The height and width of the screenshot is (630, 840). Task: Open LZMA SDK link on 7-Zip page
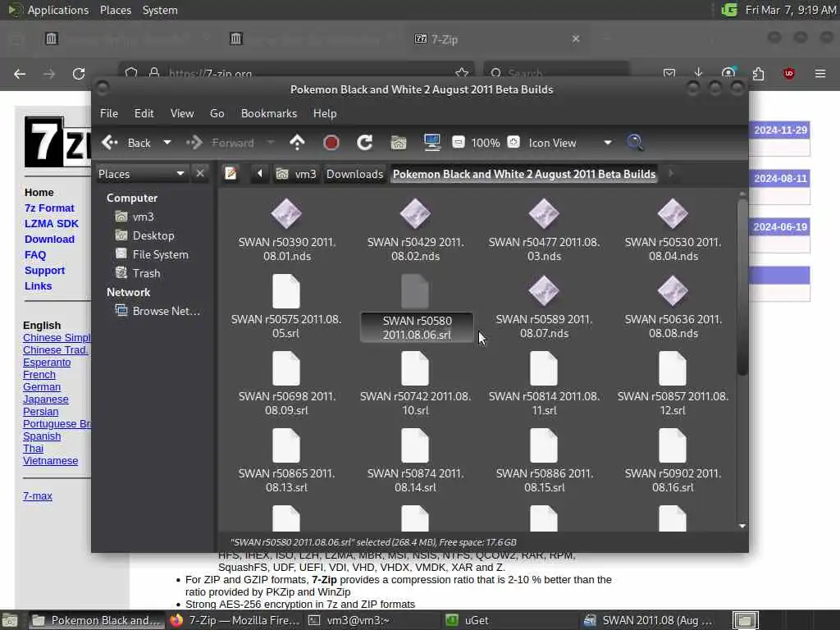[52, 223]
